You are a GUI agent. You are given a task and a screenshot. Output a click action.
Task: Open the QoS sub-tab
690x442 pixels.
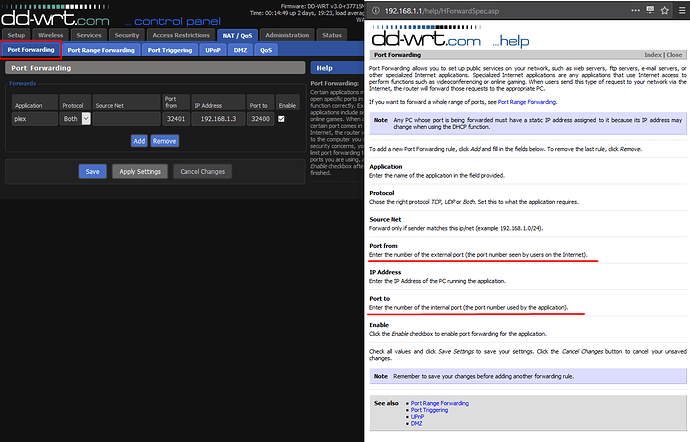[x=266, y=50]
